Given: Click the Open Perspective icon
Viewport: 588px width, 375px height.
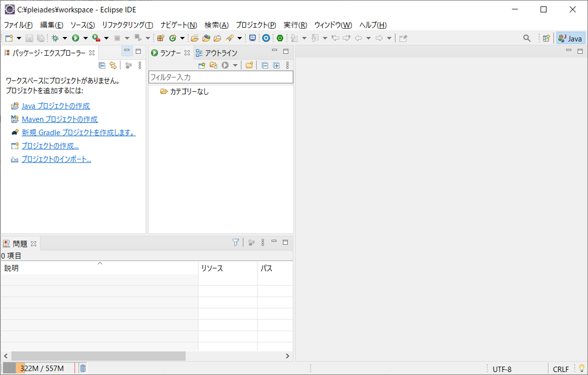Looking at the screenshot, I should [546, 38].
